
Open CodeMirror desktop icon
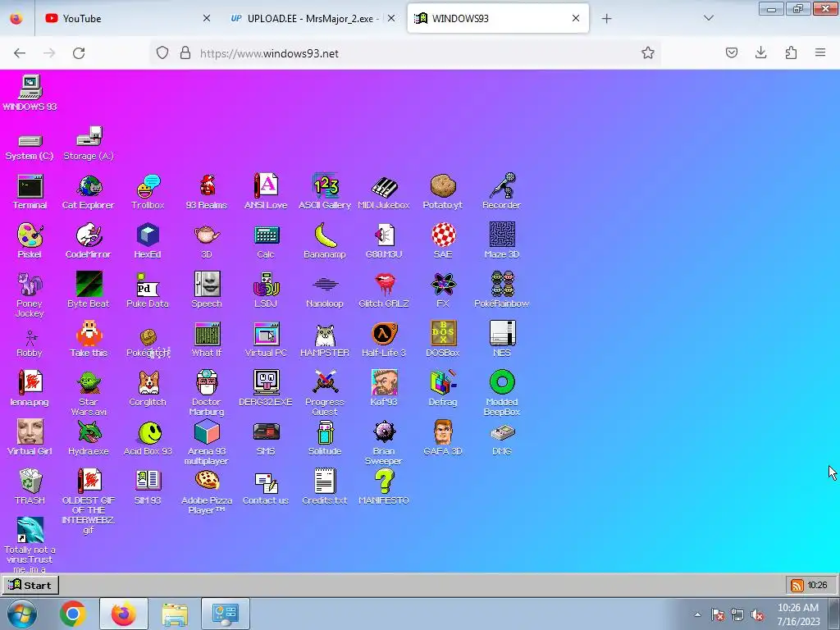[89, 240]
